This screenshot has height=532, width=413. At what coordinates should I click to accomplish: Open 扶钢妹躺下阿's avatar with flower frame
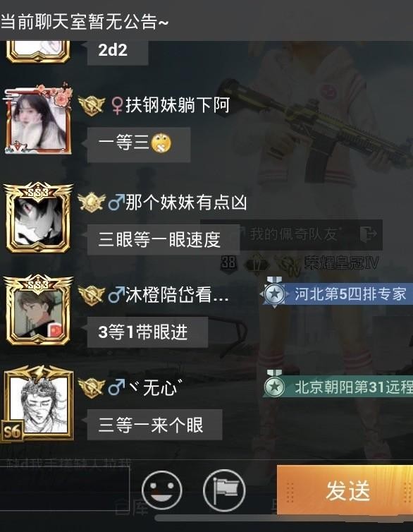coord(38,119)
